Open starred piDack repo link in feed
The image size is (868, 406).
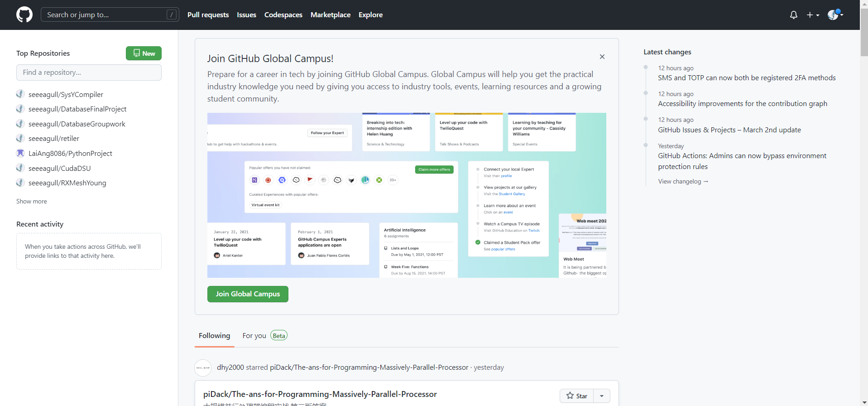pos(369,367)
